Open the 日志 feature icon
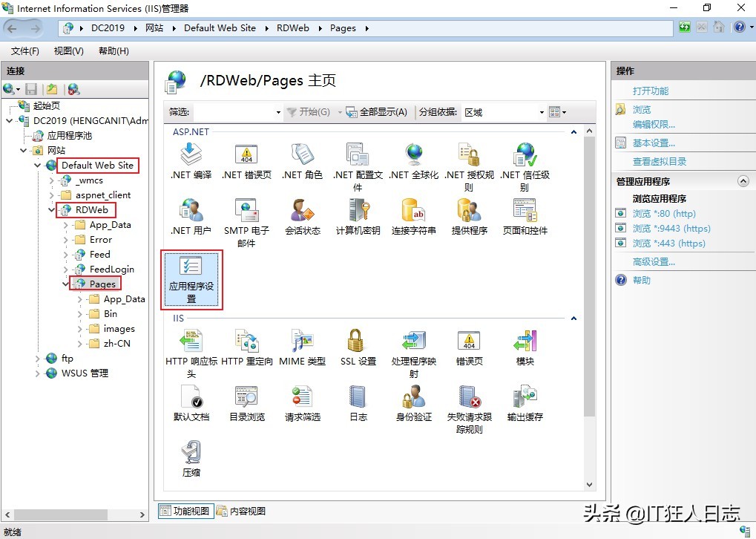 358,403
